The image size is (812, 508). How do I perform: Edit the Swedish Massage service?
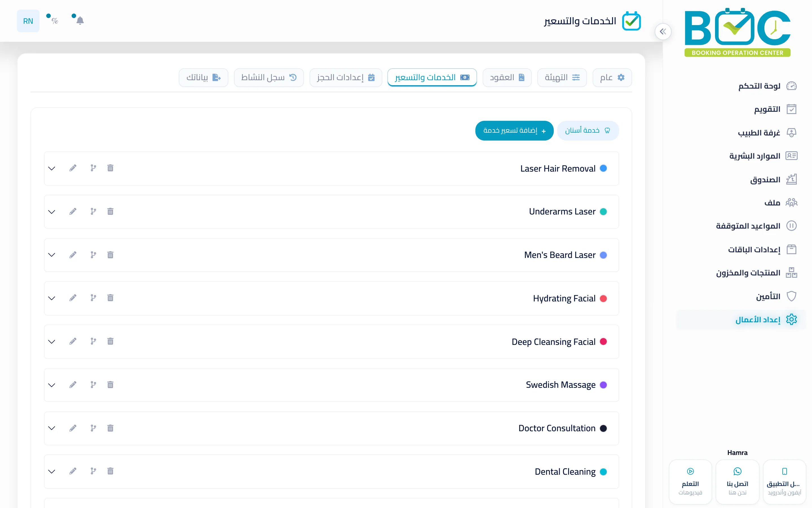[73, 384]
